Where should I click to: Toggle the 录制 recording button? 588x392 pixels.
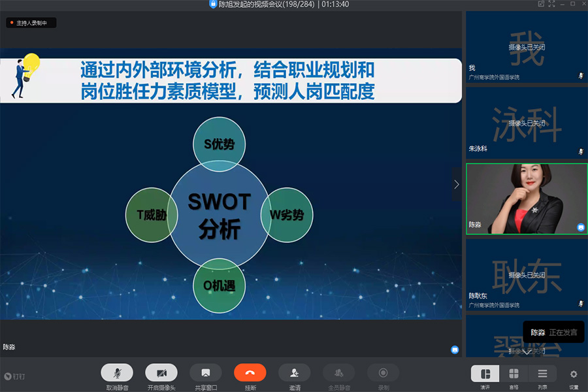(384, 372)
